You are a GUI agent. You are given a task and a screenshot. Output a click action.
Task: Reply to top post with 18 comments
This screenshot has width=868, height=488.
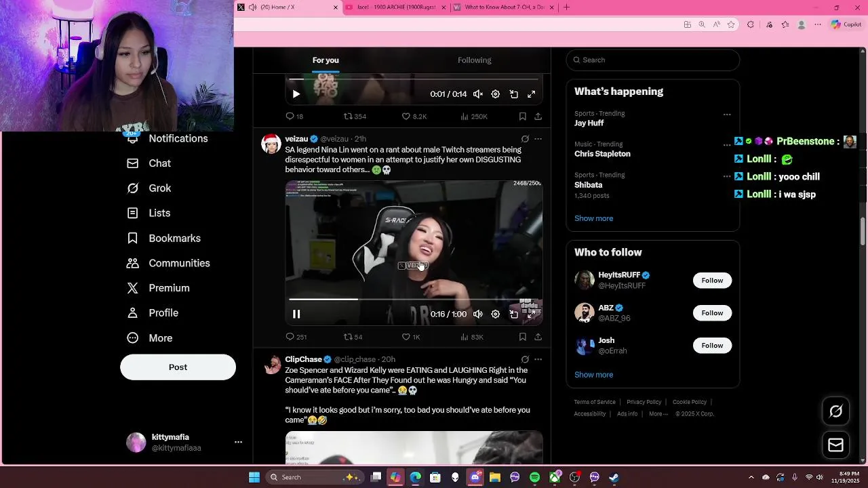(294, 117)
